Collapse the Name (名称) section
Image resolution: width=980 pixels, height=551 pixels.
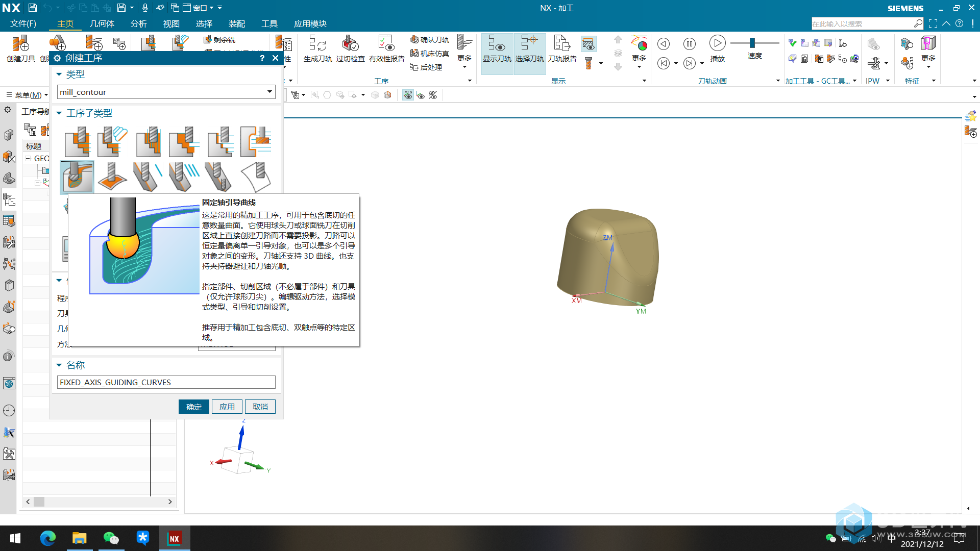(59, 365)
